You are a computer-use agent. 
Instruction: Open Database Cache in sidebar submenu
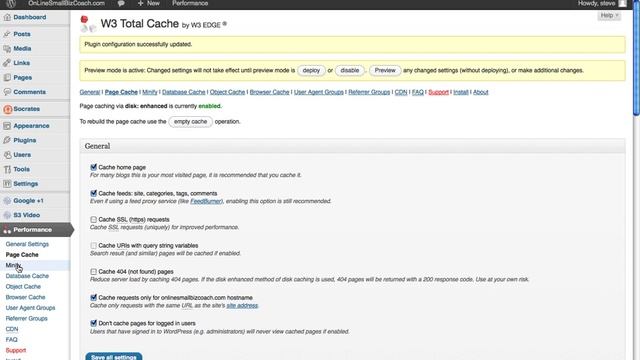[27, 276]
